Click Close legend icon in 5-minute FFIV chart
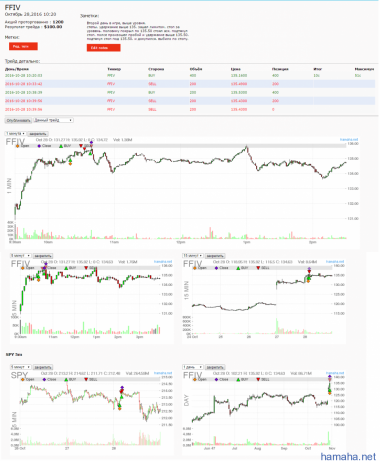The height and width of the screenshot is (461, 380). click(44, 268)
